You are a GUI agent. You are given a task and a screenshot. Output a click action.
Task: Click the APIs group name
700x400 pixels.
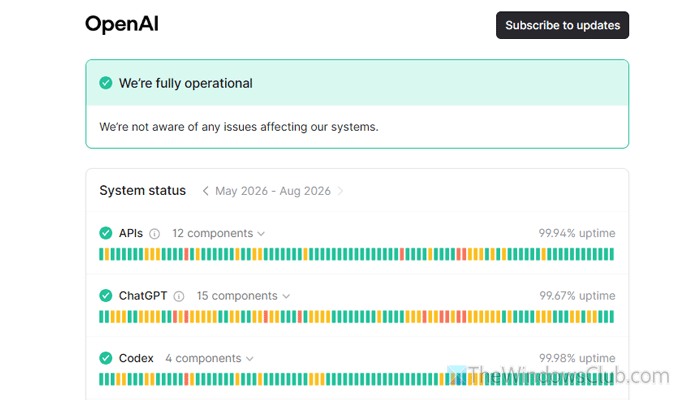coord(131,233)
